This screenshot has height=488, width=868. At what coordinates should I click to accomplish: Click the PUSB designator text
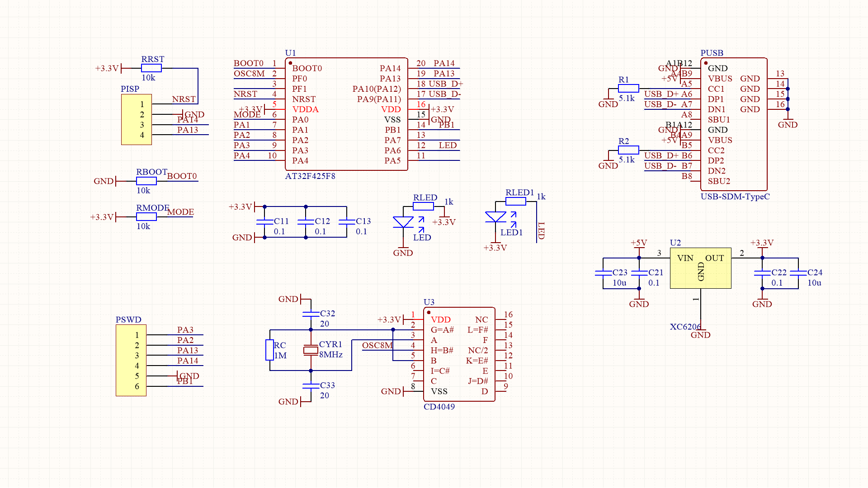[x=712, y=53]
